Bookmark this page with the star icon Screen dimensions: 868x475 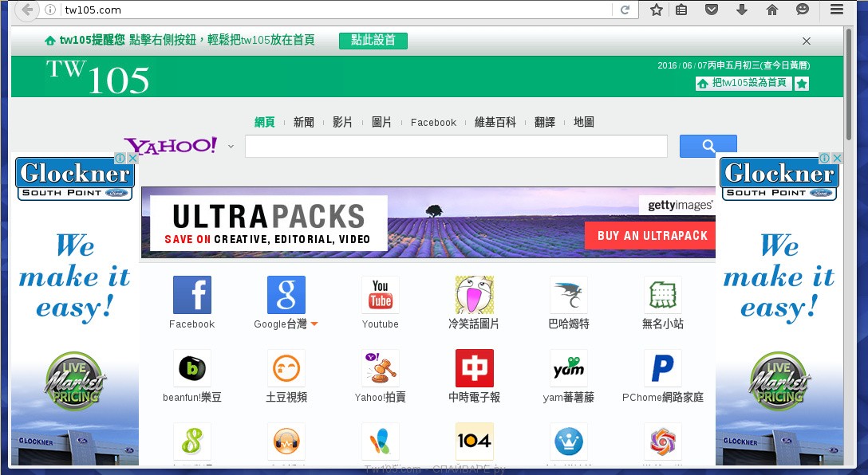coord(657,10)
